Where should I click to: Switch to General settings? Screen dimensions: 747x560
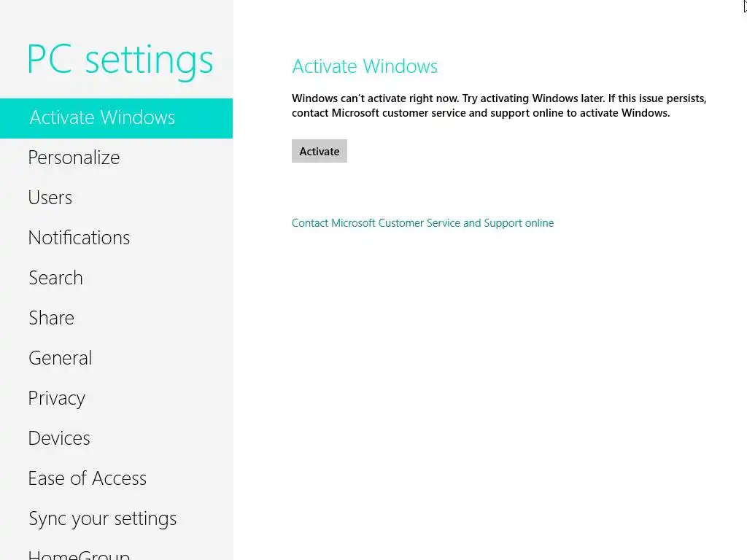(x=60, y=357)
